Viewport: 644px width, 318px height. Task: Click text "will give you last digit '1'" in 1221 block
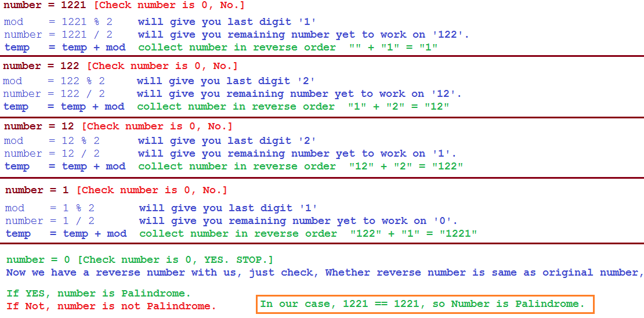click(x=227, y=21)
